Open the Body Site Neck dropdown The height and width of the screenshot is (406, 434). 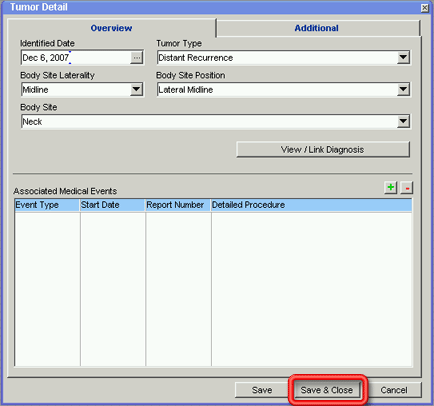[403, 122]
